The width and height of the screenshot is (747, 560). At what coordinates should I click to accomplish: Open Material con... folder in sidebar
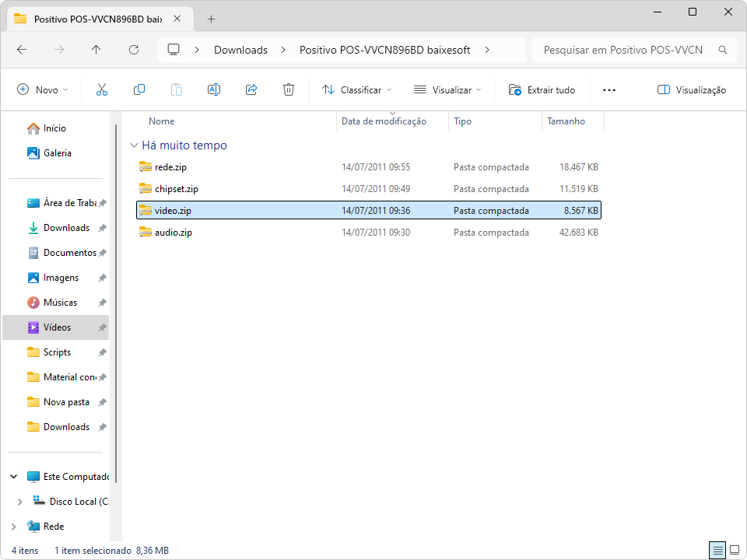(x=62, y=377)
